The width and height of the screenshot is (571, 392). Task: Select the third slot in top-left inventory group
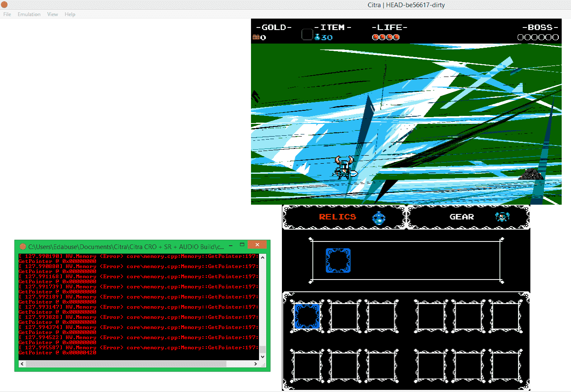(381, 316)
